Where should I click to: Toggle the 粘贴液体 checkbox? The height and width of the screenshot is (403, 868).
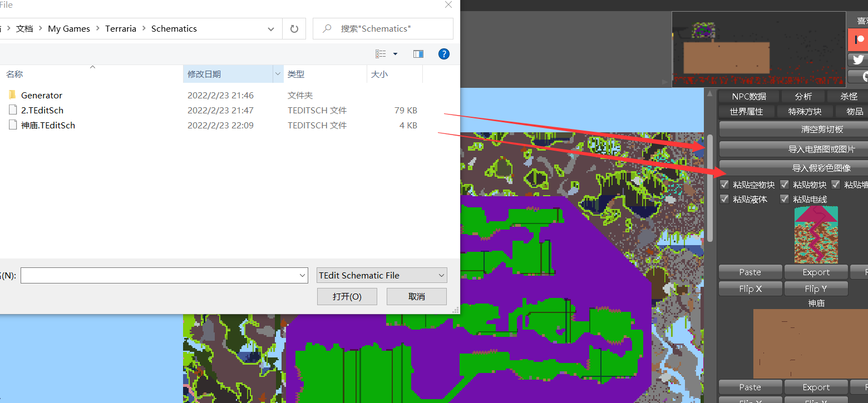point(724,199)
